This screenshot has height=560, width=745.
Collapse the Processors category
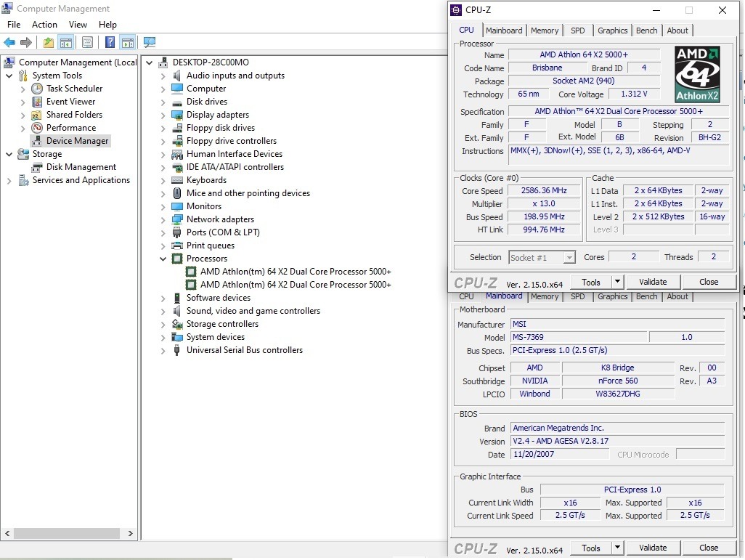[x=163, y=259]
